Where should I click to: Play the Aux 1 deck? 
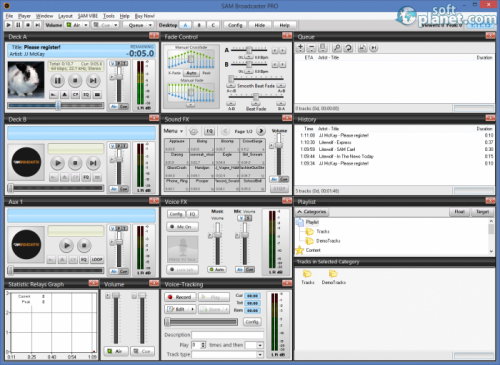67,245
